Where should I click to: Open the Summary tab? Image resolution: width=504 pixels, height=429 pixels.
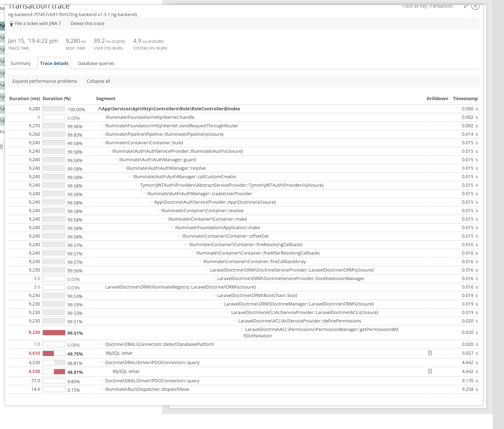pyautogui.click(x=21, y=63)
